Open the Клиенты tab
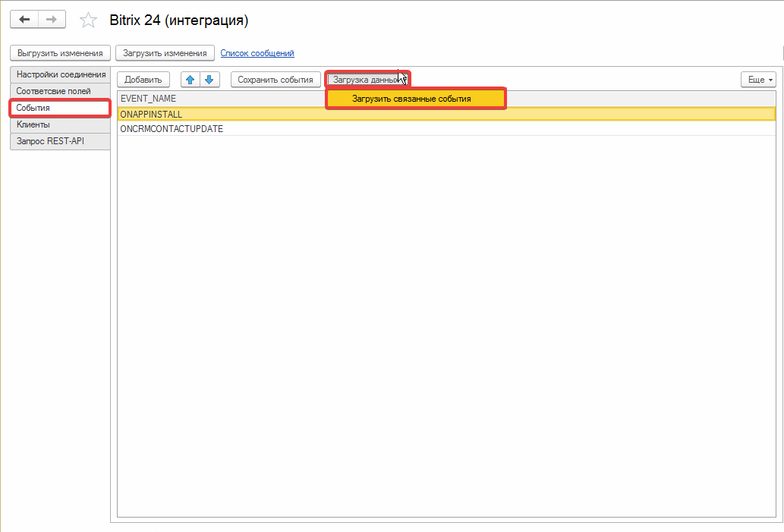The width and height of the screenshot is (784, 532). (61, 124)
